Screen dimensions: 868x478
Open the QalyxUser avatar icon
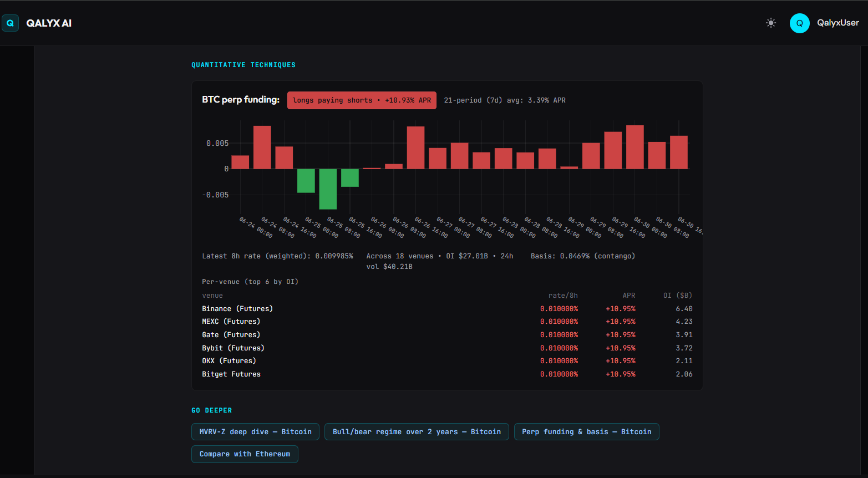[799, 23]
